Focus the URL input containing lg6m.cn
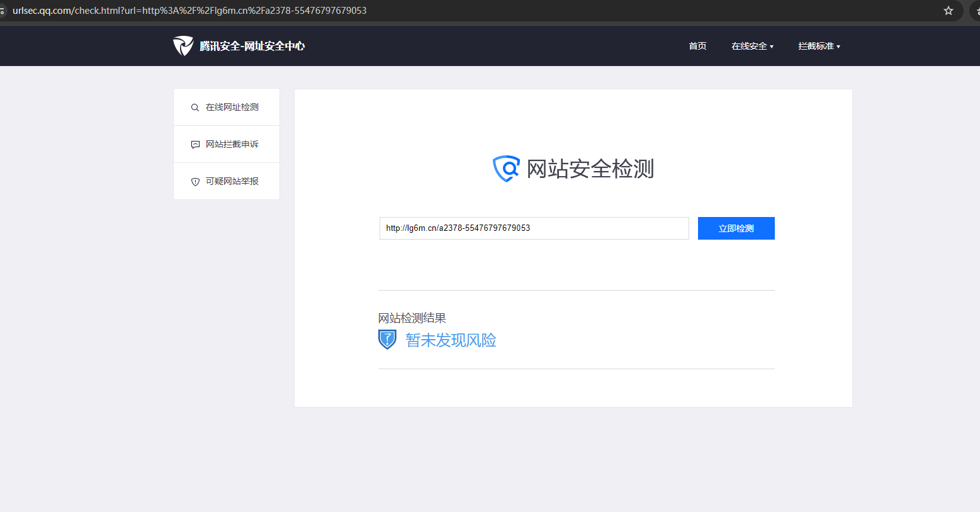The width and height of the screenshot is (980, 512). pyautogui.click(x=534, y=228)
